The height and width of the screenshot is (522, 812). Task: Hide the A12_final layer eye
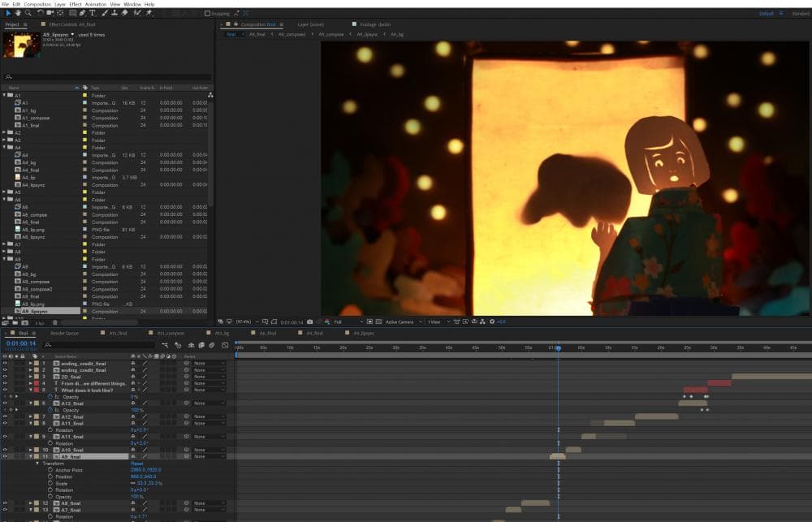[x=5, y=417]
